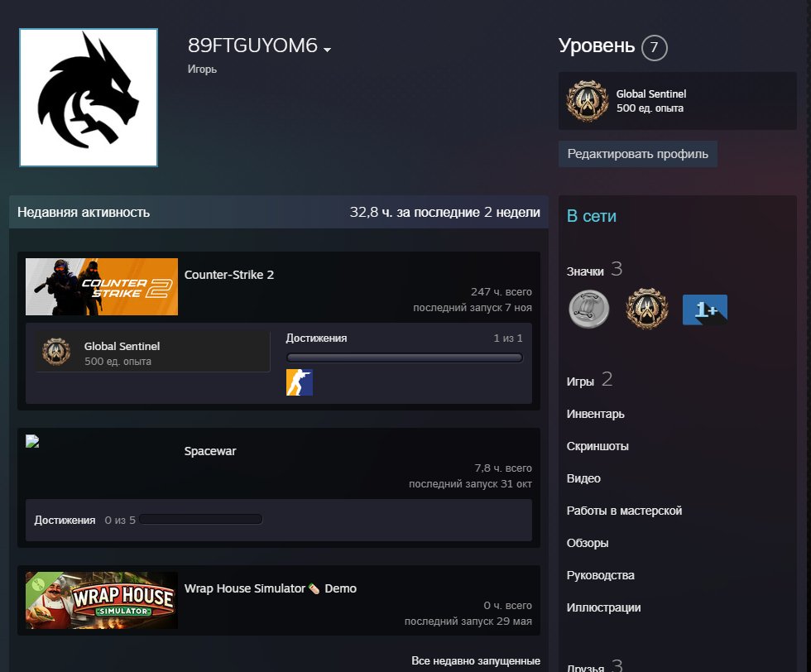Open the Counter-Strike 2 game capsule image
This screenshot has height=672, width=811.
point(101,286)
